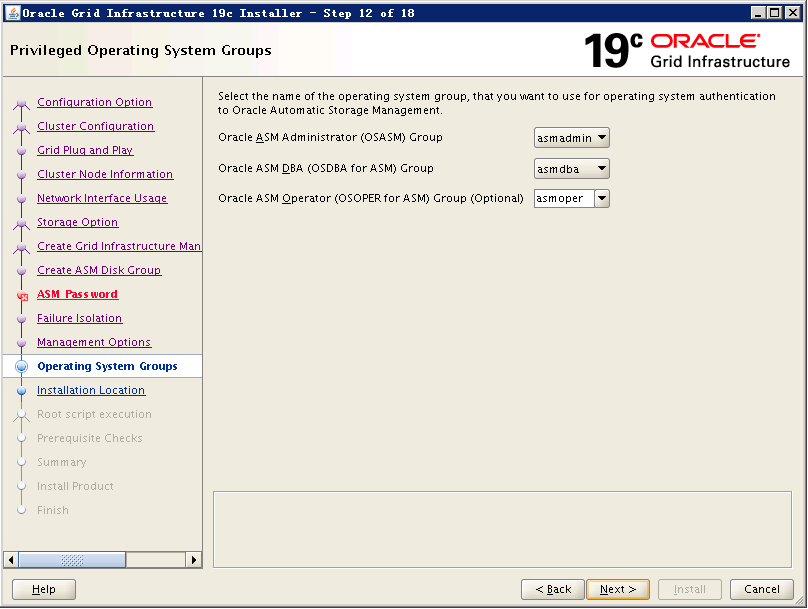Go back with the Back button
Screen dimensions: 808x609
click(x=553, y=589)
